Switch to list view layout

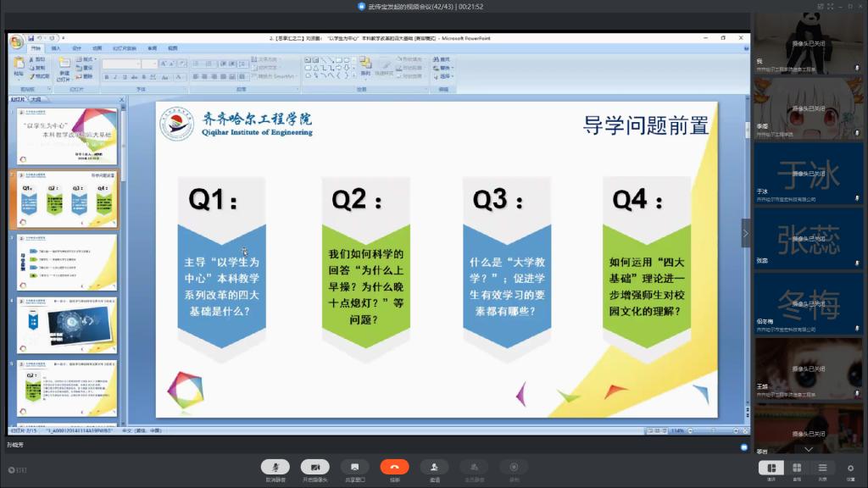coord(822,468)
